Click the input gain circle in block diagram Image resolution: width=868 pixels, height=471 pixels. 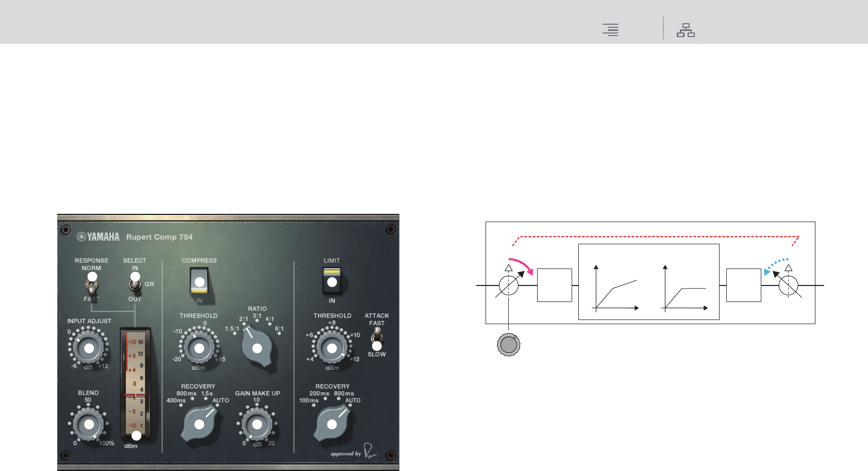[509, 285]
